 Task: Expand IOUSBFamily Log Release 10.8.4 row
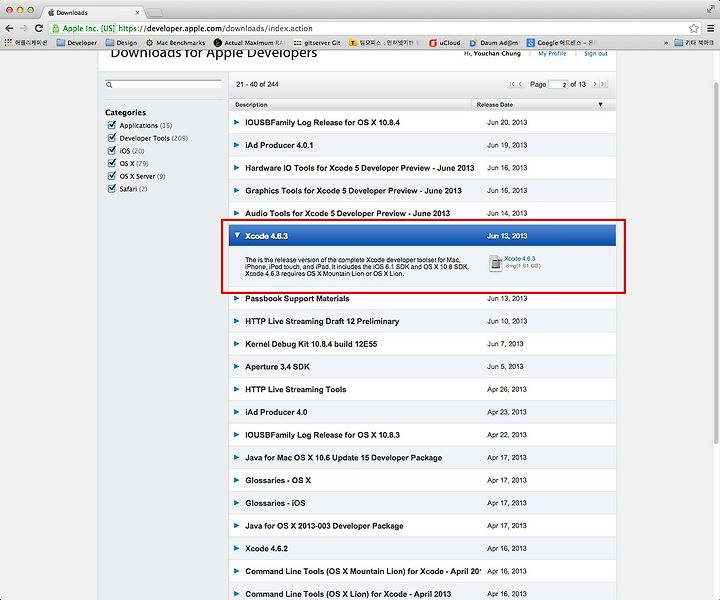(236, 122)
